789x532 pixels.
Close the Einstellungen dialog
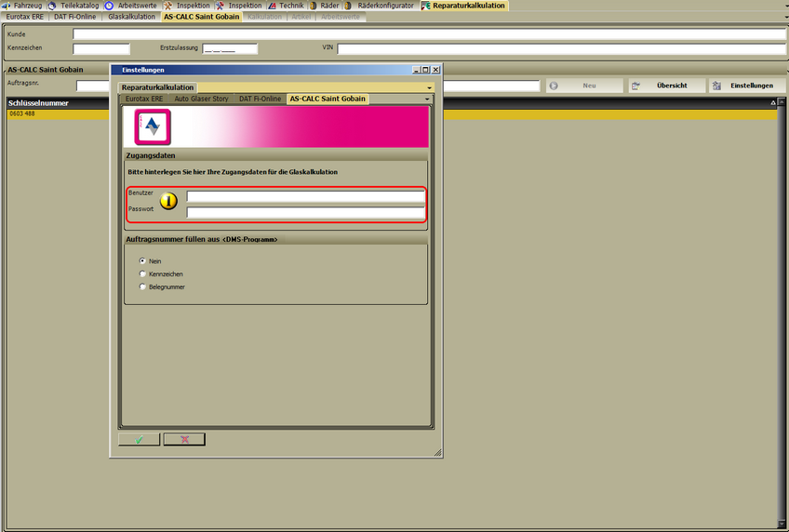point(435,70)
